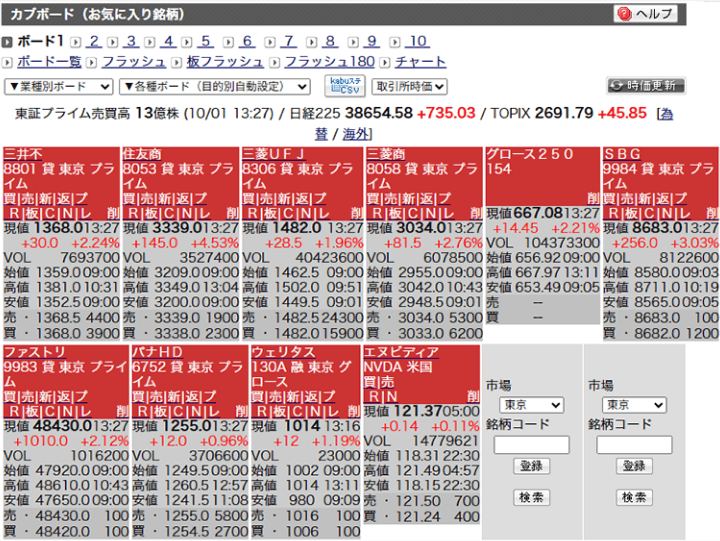Select エヌビディア current price 121.37
The height and width of the screenshot is (541, 720).
(417, 411)
